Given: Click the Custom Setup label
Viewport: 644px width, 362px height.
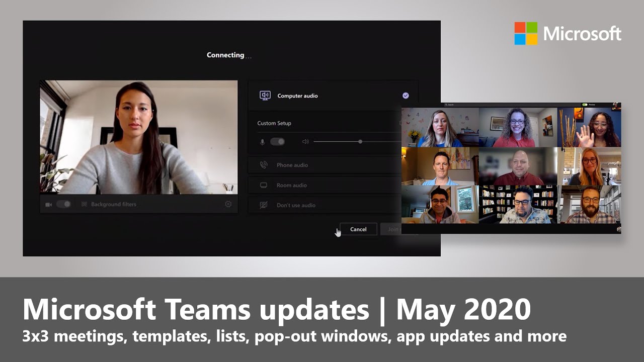Looking at the screenshot, I should [274, 123].
